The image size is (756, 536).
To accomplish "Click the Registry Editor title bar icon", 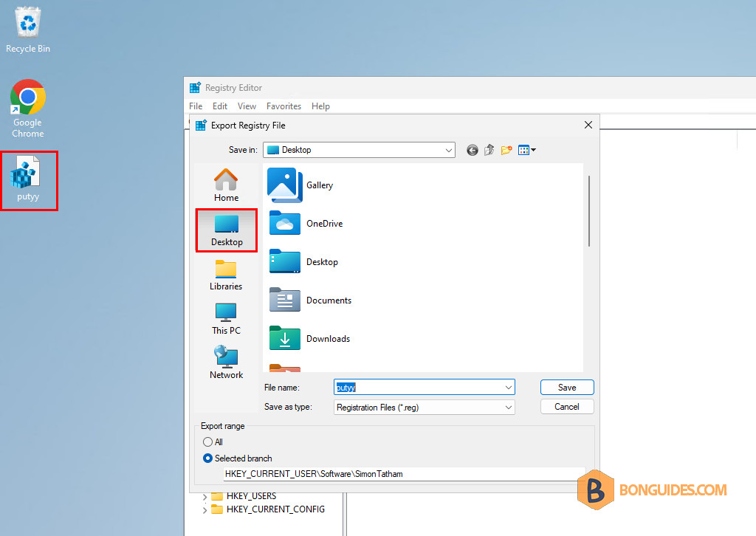I will click(195, 88).
